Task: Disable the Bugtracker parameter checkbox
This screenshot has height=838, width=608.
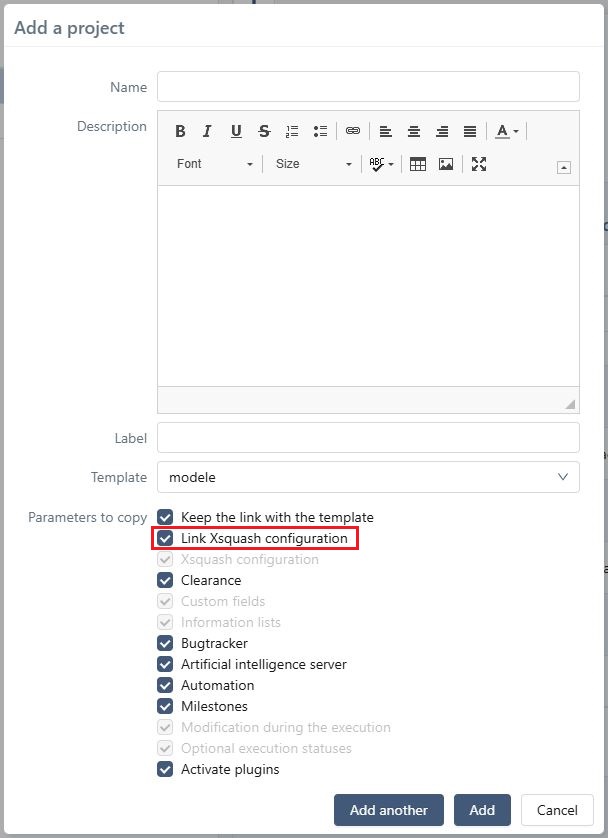Action: coord(166,643)
